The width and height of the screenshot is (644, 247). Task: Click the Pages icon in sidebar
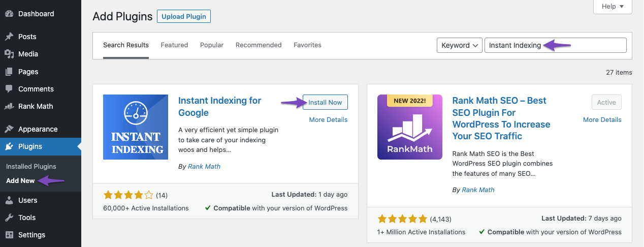pos(9,72)
